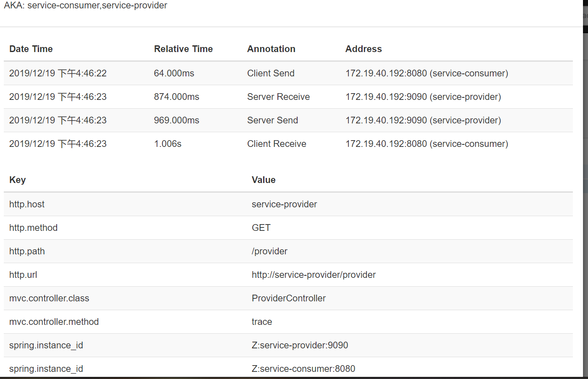The width and height of the screenshot is (588, 379).
Task: Click the Address column header
Action: (363, 49)
